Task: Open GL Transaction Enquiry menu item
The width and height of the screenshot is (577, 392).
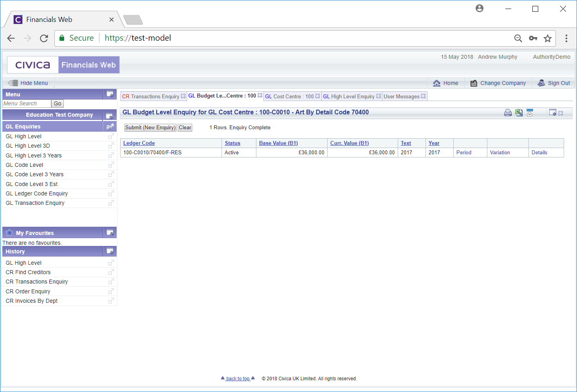Action: click(x=35, y=203)
